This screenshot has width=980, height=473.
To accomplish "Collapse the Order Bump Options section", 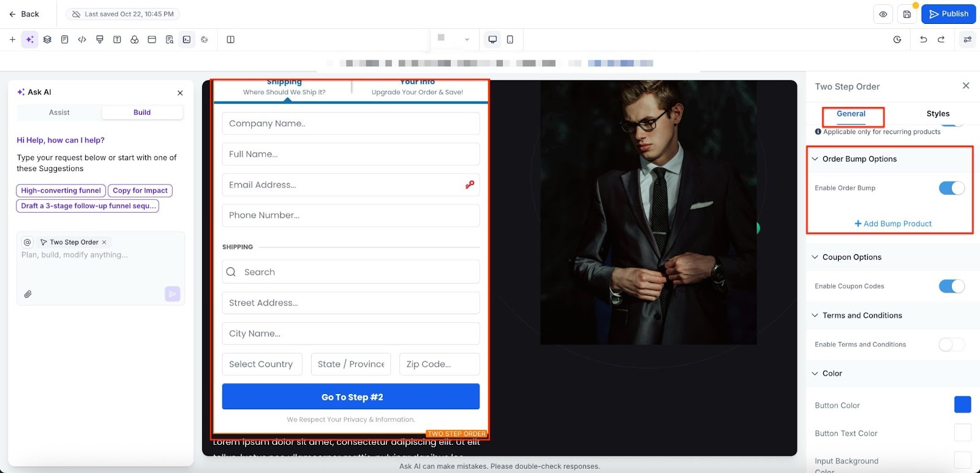I will click(x=815, y=159).
